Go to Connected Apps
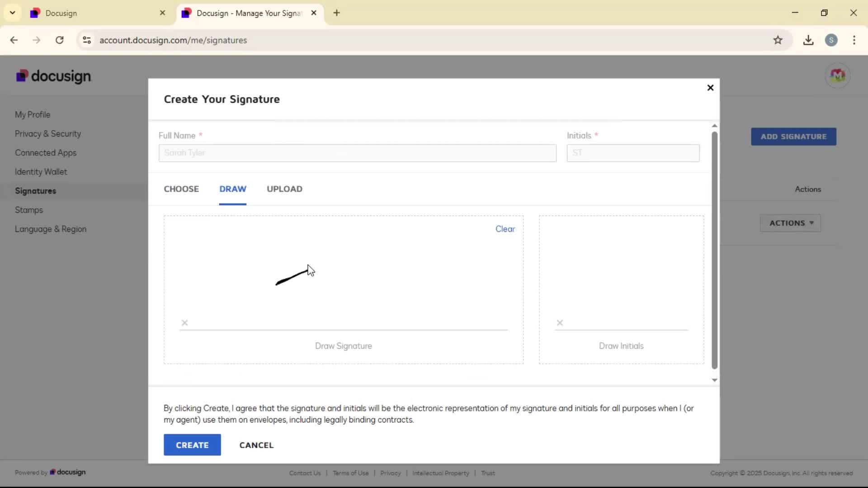868x488 pixels. click(46, 153)
